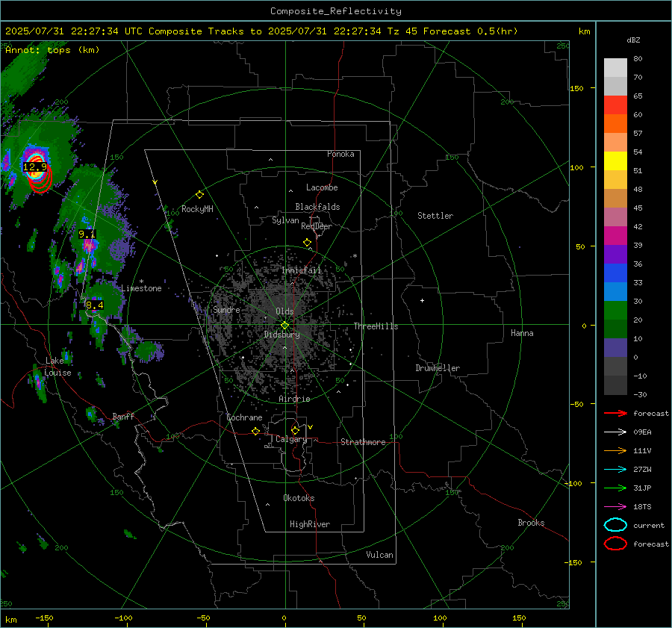Click the Annot: tops (km) label
The height and width of the screenshot is (628, 672).
[53, 50]
